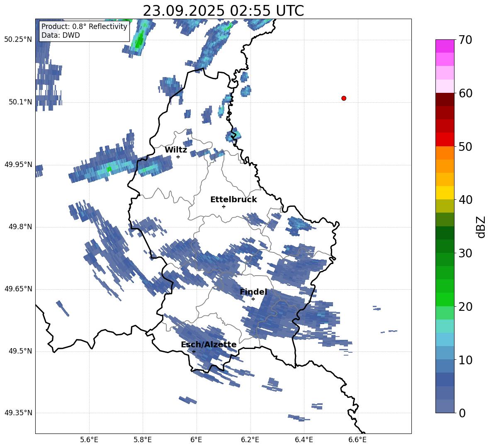Click the red dot radar site marker
Screen dimensions: 491x448
[x=344, y=98]
